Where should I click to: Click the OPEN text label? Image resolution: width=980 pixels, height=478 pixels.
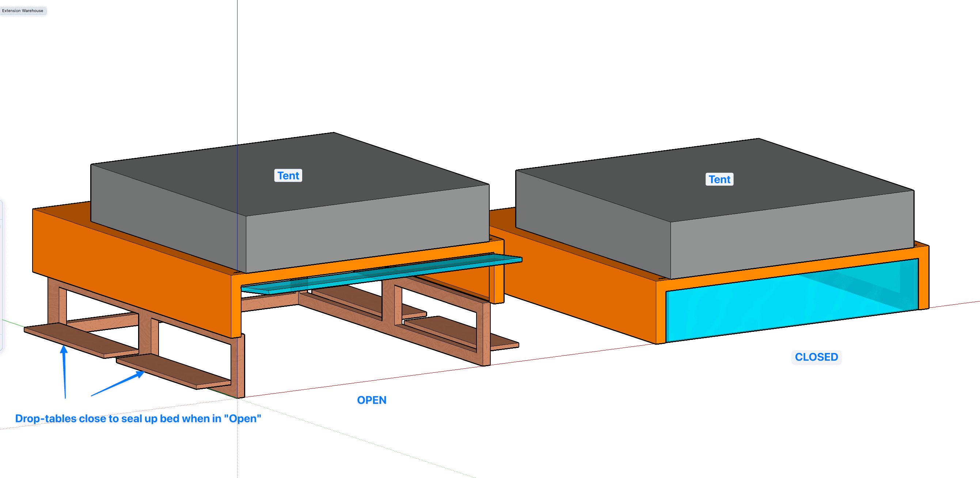[371, 400]
